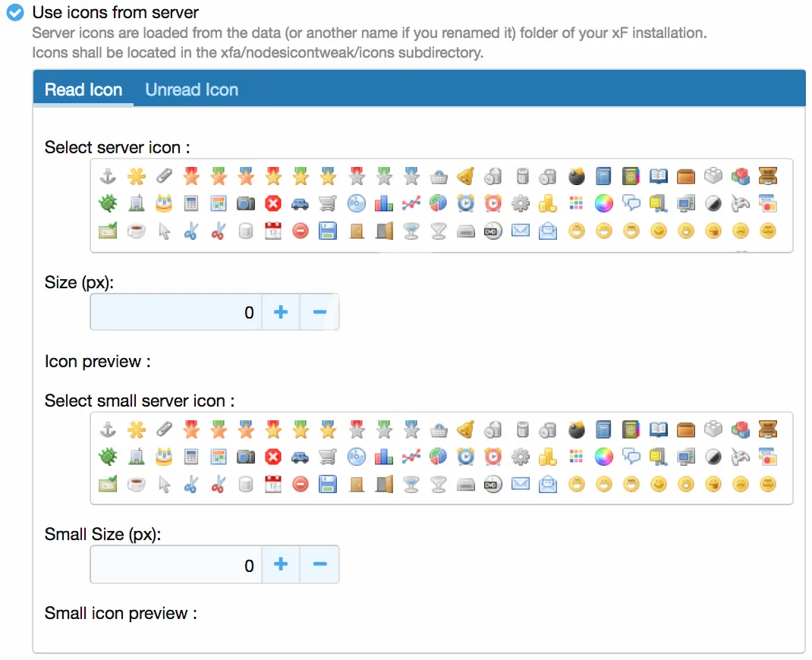Switch to the Unread Icon tab
Viewport: 812px width, 660px height.
[191, 90]
